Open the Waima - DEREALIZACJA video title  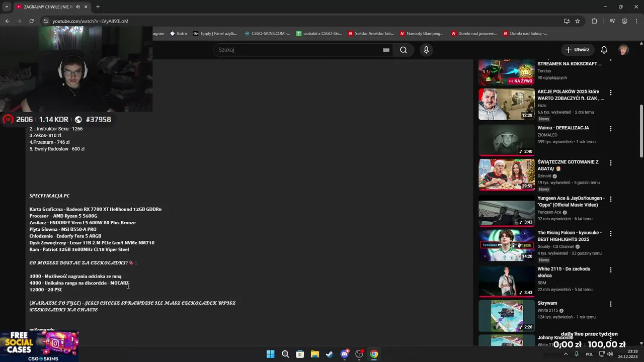click(x=563, y=128)
